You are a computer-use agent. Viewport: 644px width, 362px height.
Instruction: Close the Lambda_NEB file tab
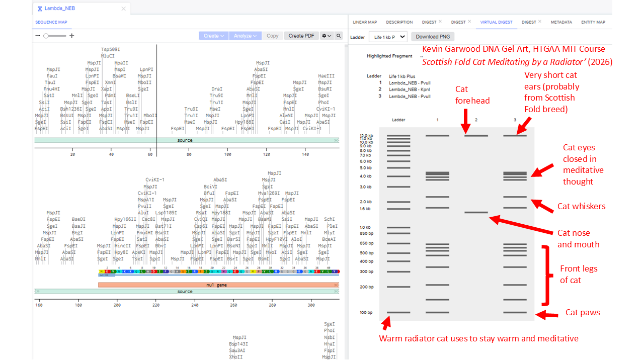point(124,9)
